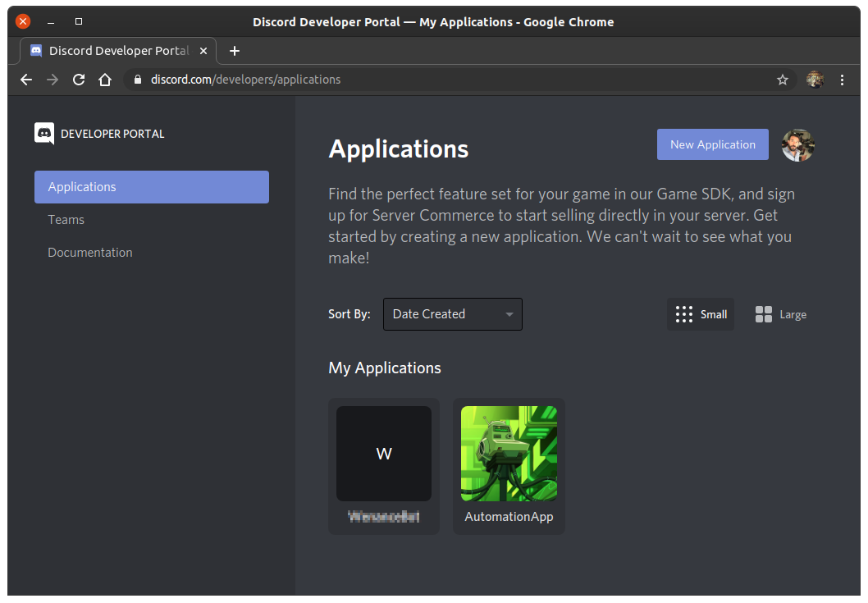Open the user account avatar beside New Application
The image size is (868, 603).
click(x=797, y=145)
